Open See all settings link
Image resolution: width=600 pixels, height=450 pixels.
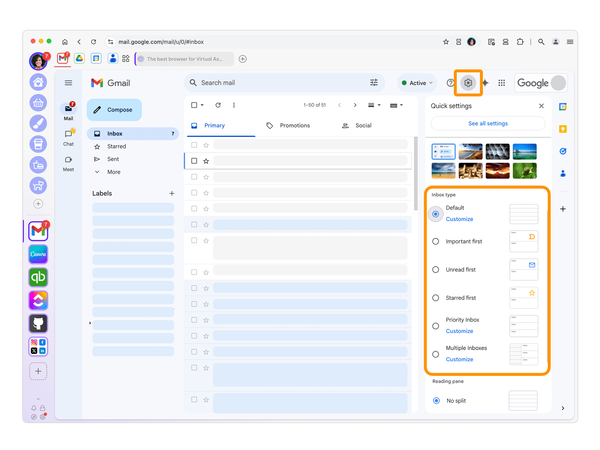488,124
